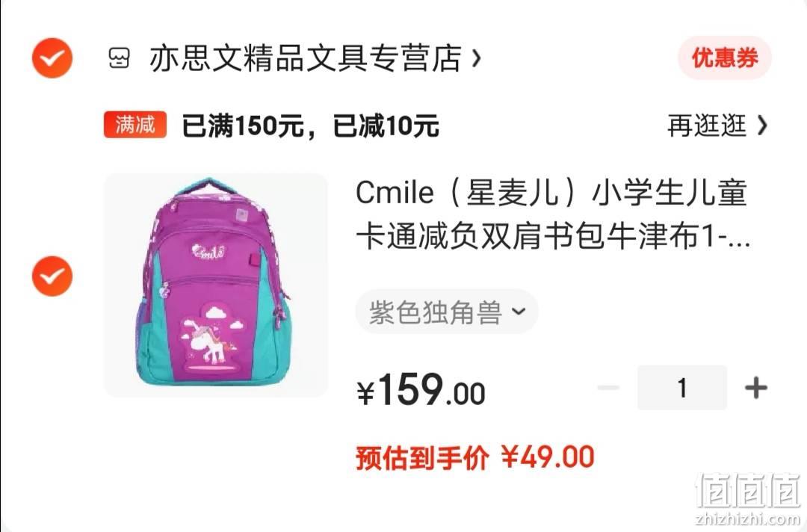The image size is (807, 532).
Task: Click the shop icon beside the store name
Action: 120,58
